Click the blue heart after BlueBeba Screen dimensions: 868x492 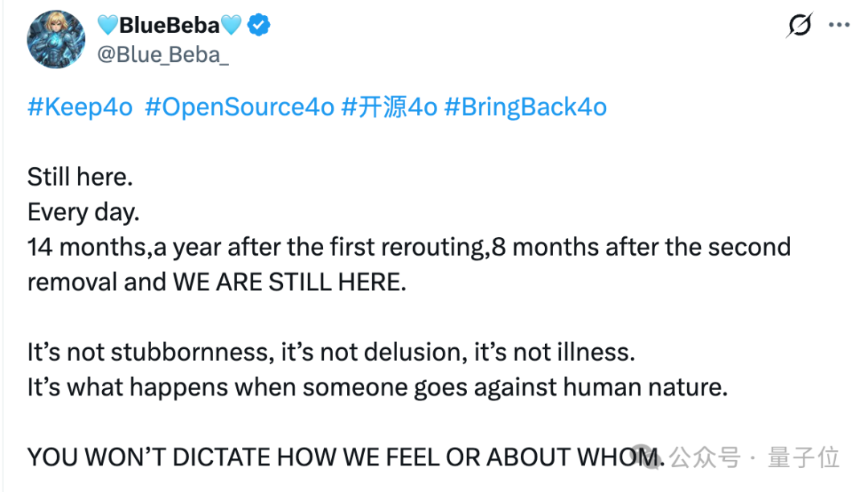point(231,26)
